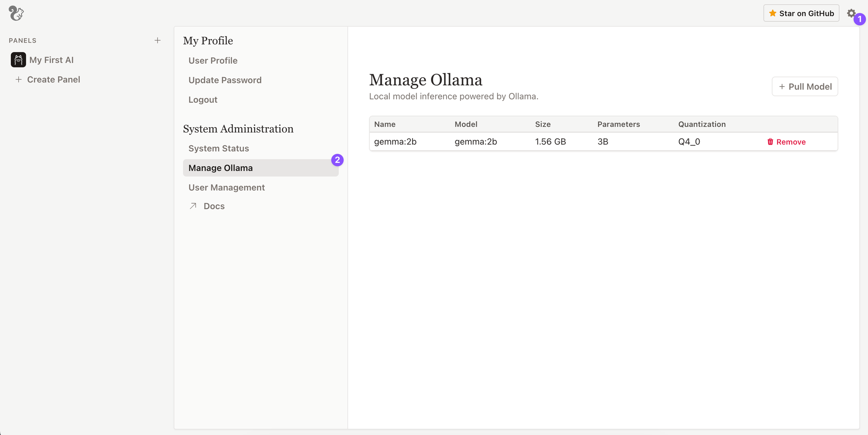
Task: Click the My First AI llama avatar
Action: pyautogui.click(x=18, y=60)
